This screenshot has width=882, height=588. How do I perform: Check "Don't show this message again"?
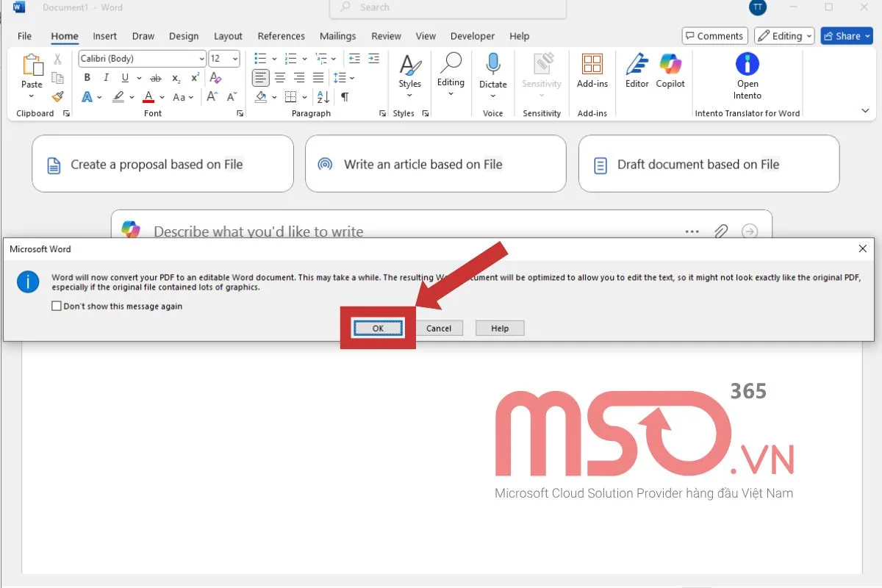[57, 306]
